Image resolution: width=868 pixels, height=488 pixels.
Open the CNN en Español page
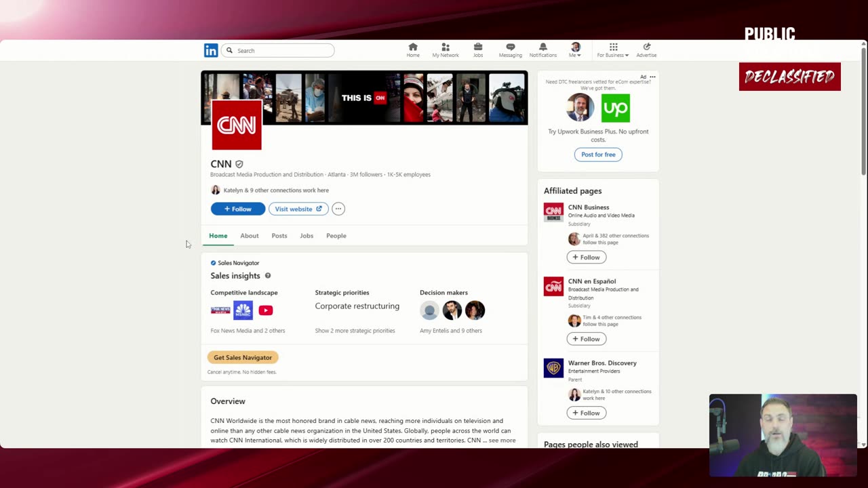click(592, 281)
